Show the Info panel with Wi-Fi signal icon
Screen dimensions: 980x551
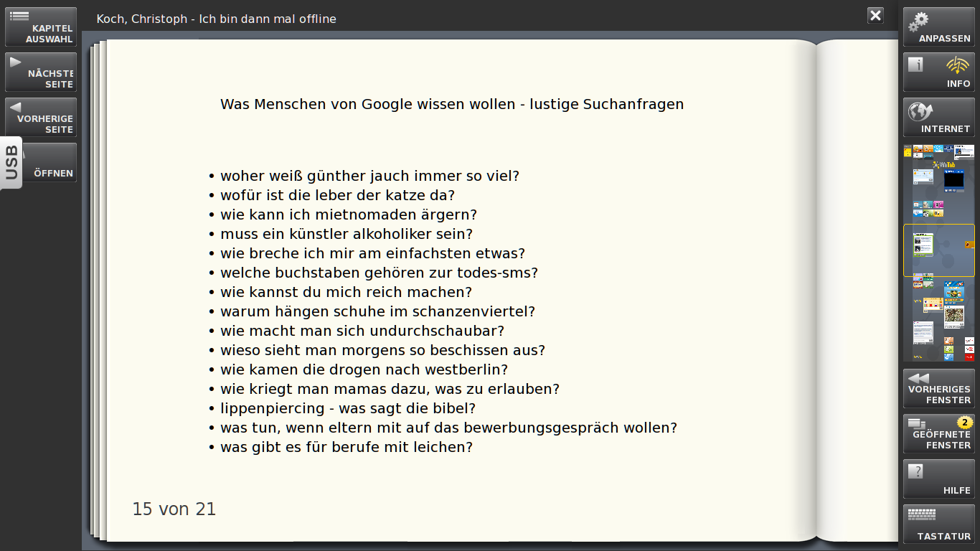coord(938,72)
